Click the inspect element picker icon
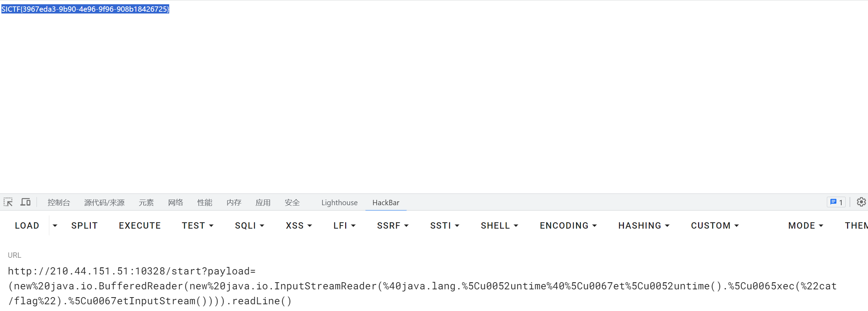The width and height of the screenshot is (868, 311). click(8, 202)
